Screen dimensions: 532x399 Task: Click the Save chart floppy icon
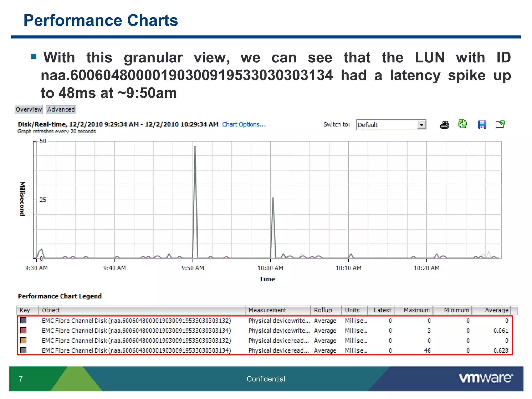point(482,124)
